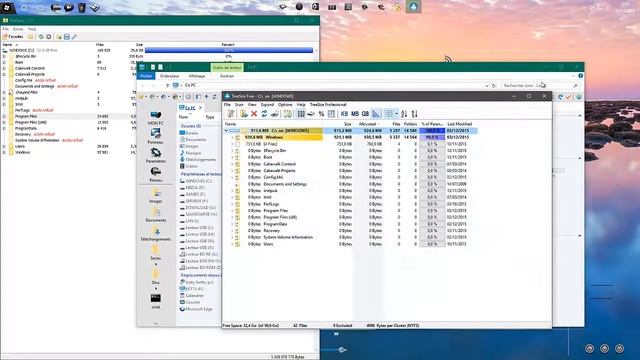Click the Refresh icon in TreeSize toolbar
Image resolution: width=640 pixels, height=360 pixels.
[264, 114]
